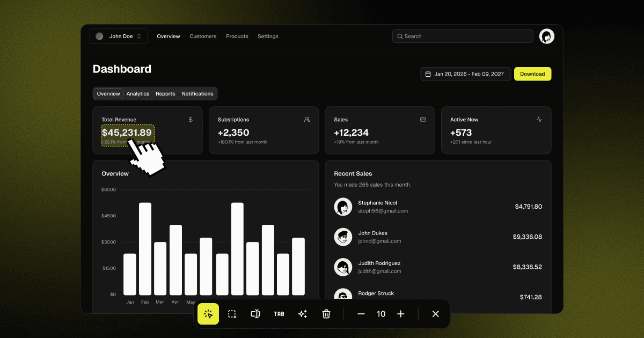
Task: Close the bottom toolbar with X
Action: click(x=436, y=314)
